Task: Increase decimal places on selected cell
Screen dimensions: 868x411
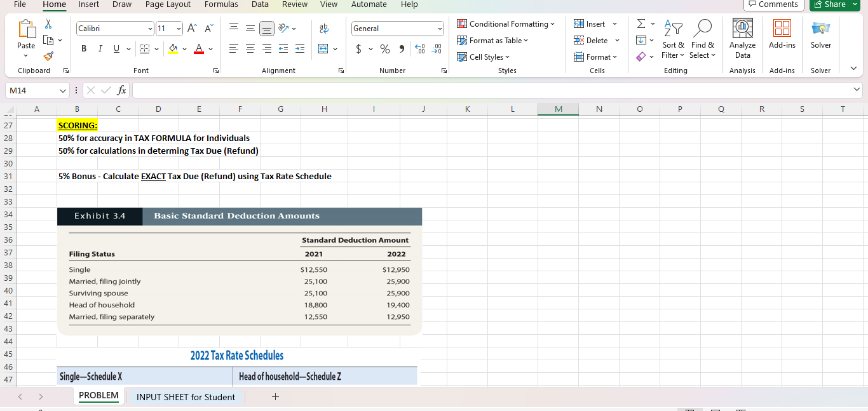Action: (x=420, y=48)
